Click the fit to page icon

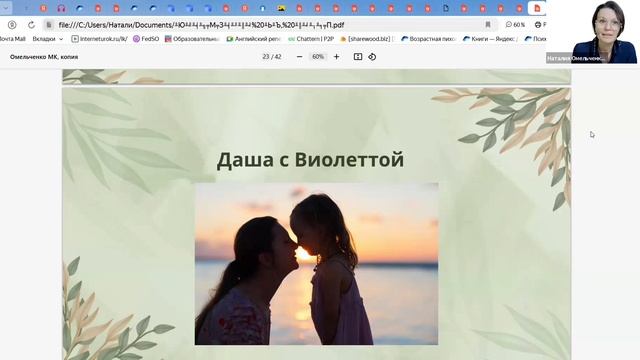pyautogui.click(x=358, y=57)
